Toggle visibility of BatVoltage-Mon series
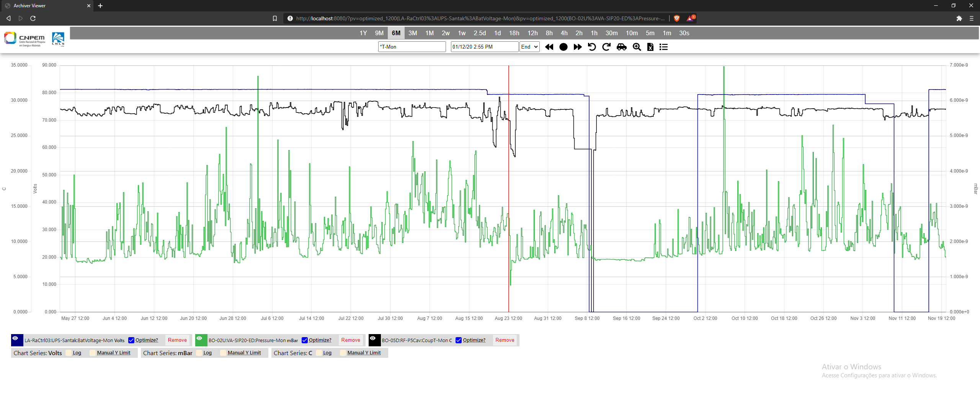Screen dimensions: 980x398 pos(15,339)
